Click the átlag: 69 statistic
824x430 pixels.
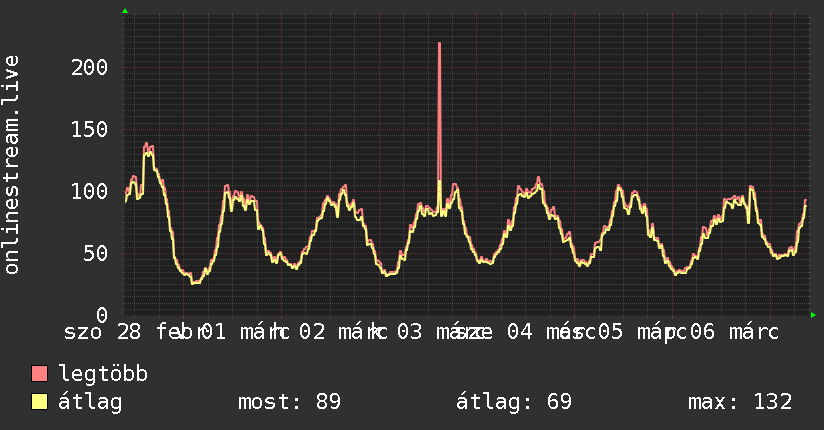[513, 402]
